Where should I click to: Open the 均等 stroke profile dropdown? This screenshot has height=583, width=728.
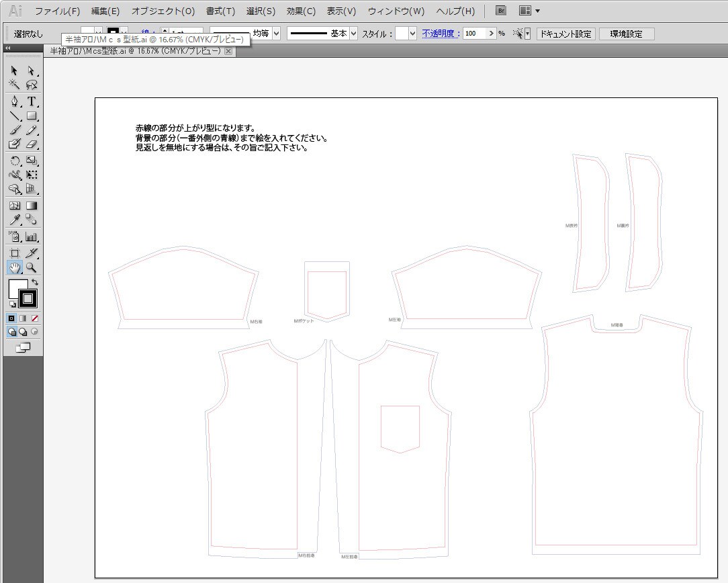[x=276, y=34]
